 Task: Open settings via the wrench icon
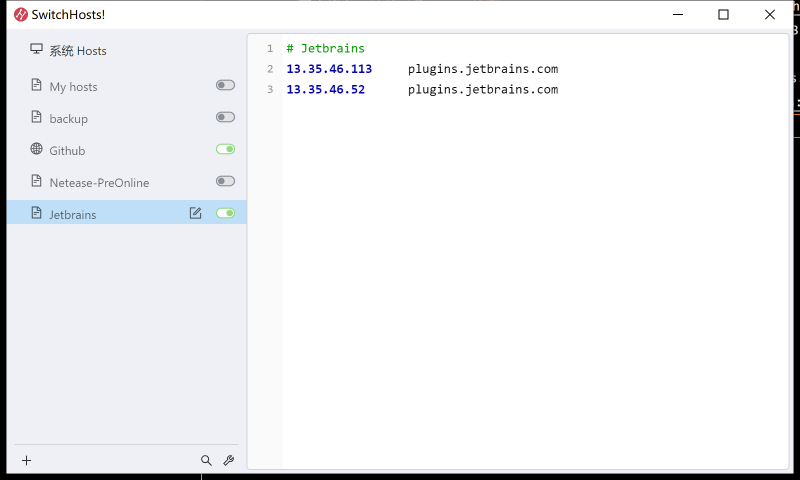pos(229,461)
